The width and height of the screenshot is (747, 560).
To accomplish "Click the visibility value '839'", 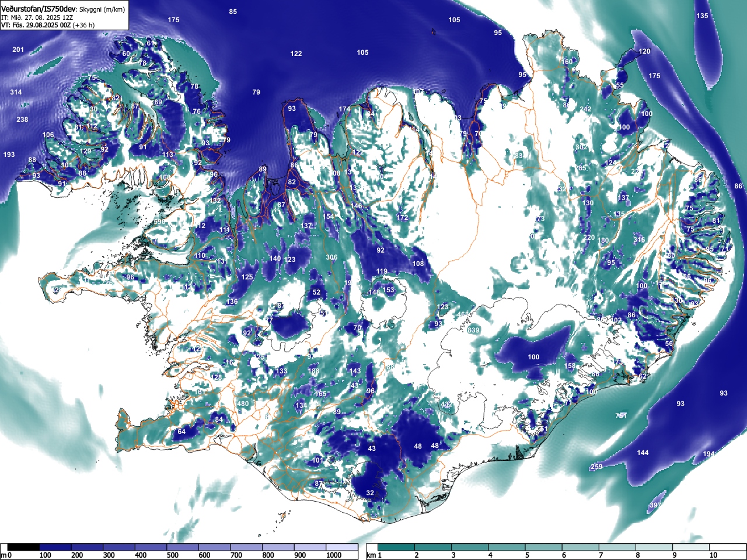I will click(x=473, y=330).
